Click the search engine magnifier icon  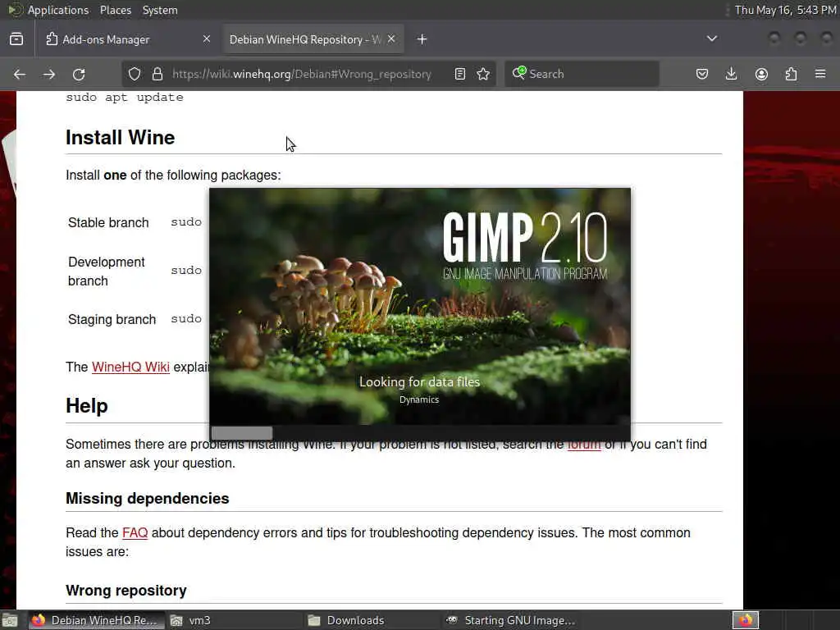point(519,73)
